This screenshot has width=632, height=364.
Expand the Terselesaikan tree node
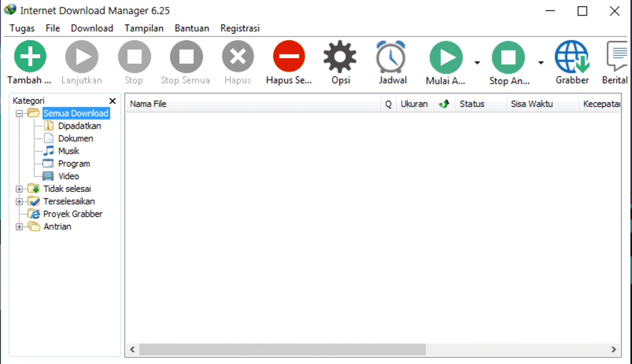[x=19, y=201]
